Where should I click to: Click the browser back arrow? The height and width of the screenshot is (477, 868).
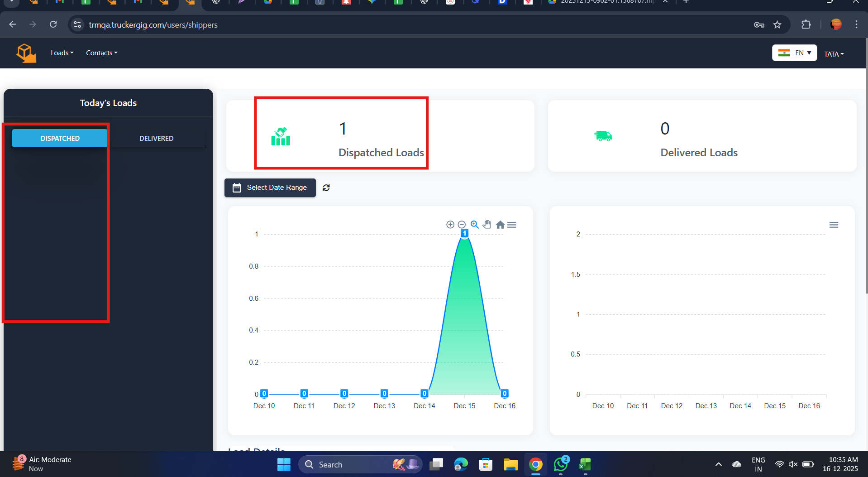pos(13,24)
